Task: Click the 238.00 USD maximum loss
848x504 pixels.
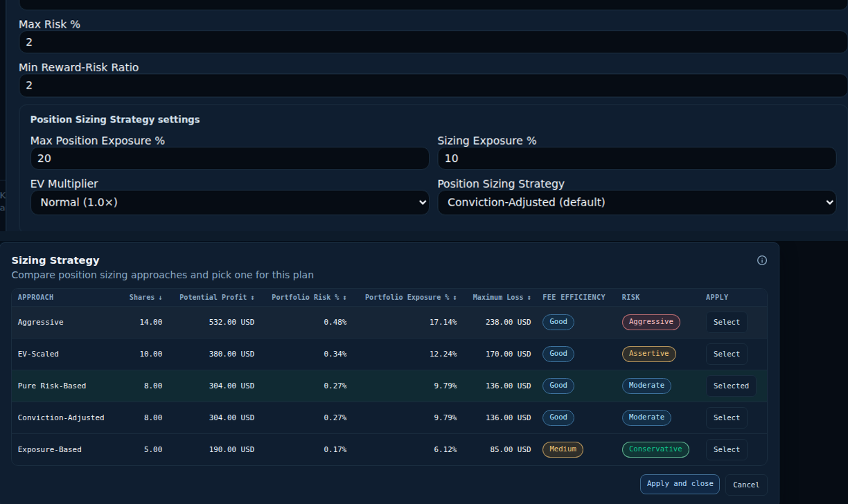Action: point(508,322)
